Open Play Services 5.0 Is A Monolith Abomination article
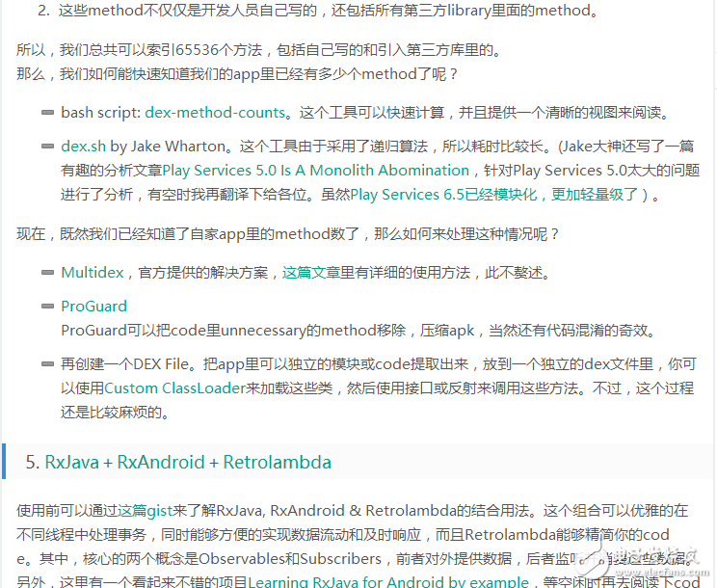Viewport: 717px width, 588px height. pyautogui.click(x=315, y=171)
